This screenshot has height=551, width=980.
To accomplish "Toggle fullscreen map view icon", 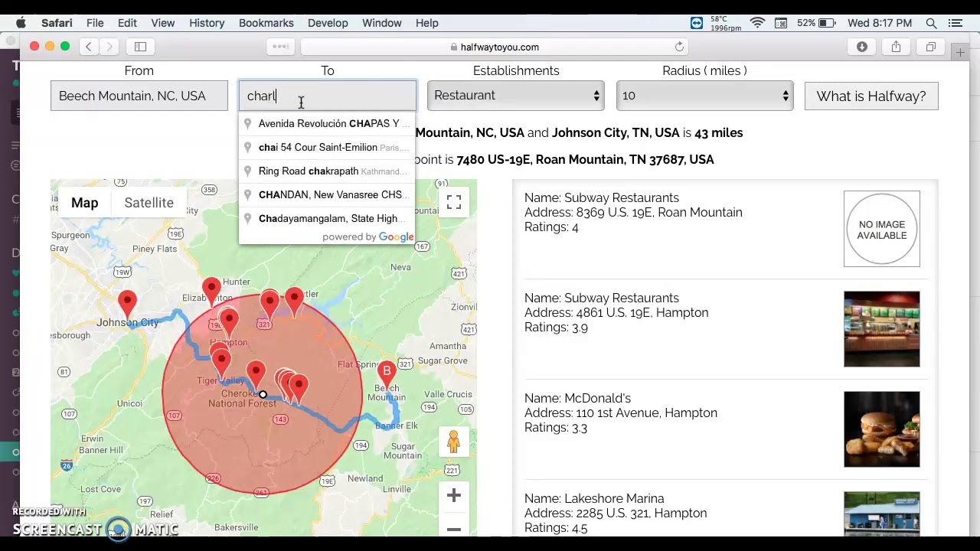I will [454, 202].
